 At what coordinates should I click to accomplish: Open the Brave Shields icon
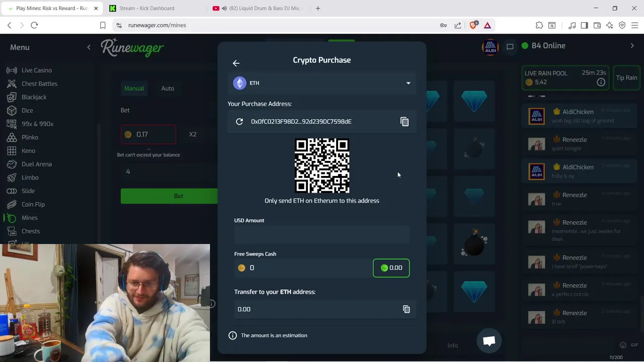pos(473,25)
